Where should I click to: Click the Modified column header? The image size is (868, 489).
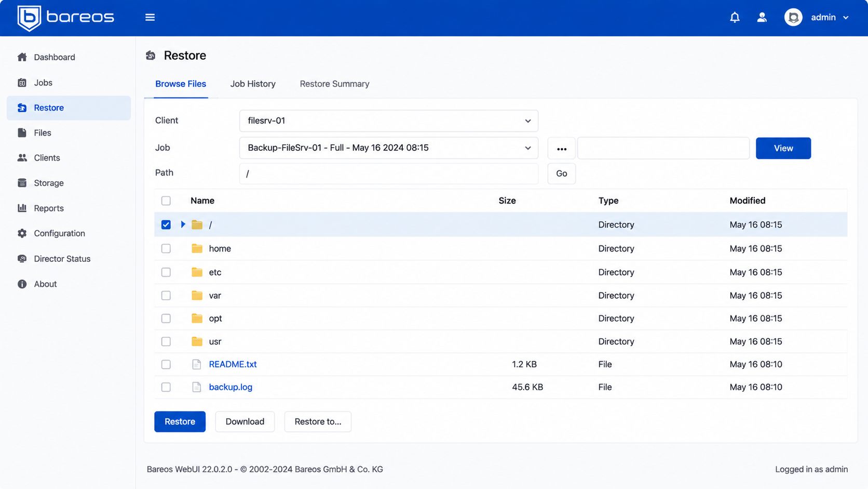point(747,201)
